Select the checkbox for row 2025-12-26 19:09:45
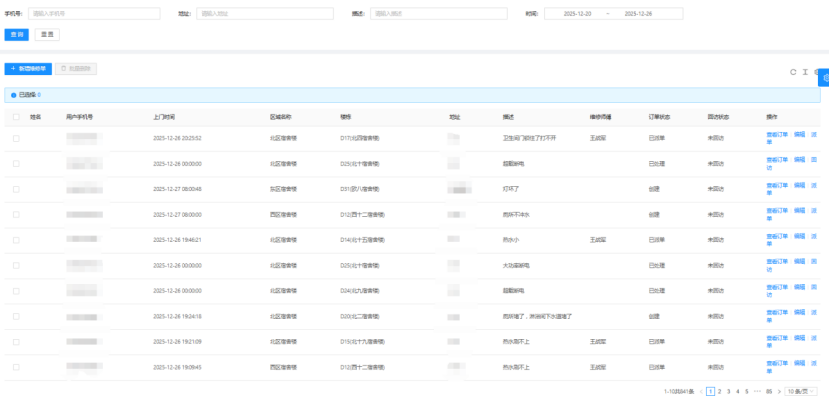This screenshot has height=406, width=830. pyautogui.click(x=16, y=368)
